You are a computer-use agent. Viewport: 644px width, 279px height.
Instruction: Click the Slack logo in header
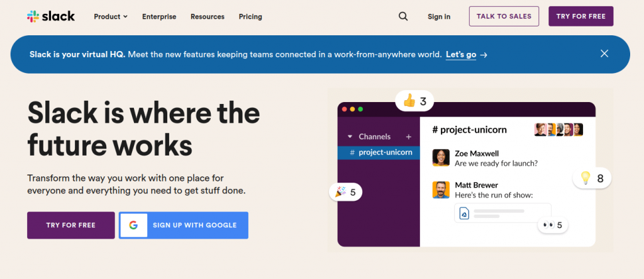click(51, 16)
